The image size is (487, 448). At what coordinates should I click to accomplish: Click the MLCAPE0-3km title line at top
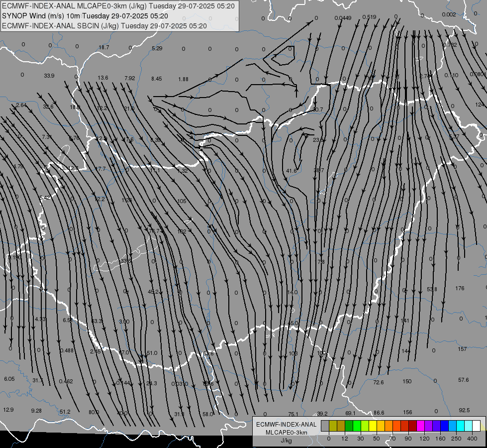[118, 6]
